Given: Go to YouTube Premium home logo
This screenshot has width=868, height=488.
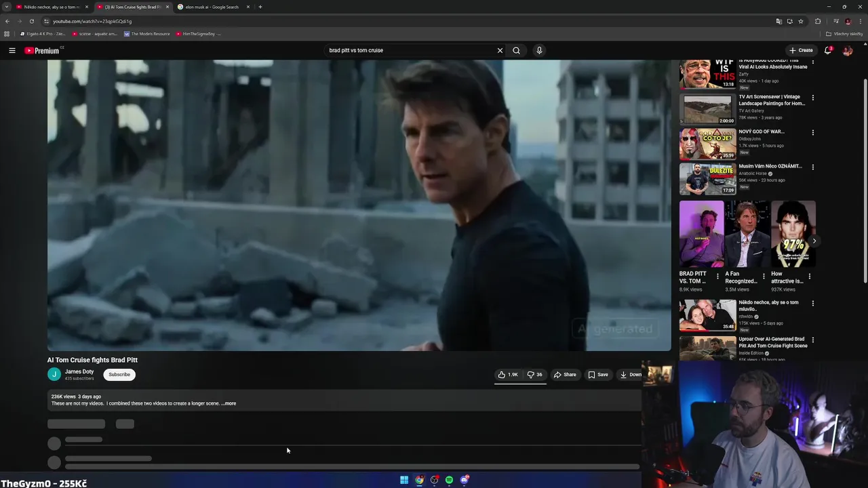Looking at the screenshot, I should [x=42, y=50].
